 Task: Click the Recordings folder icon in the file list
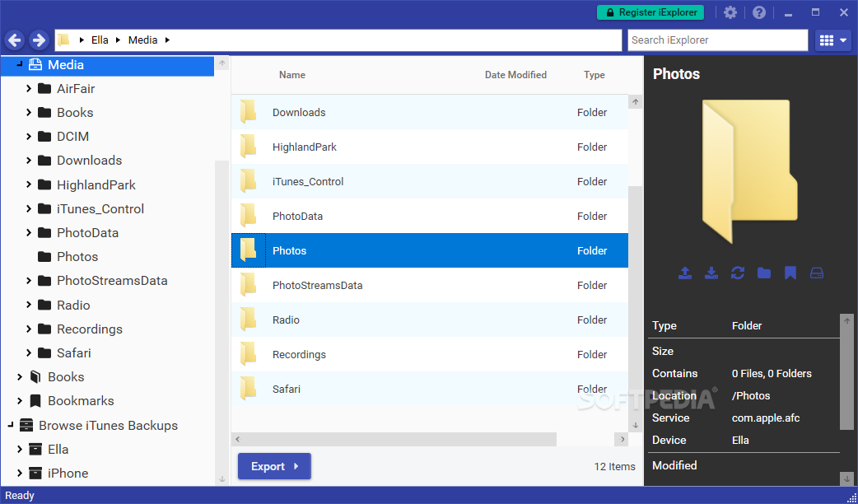tap(249, 354)
